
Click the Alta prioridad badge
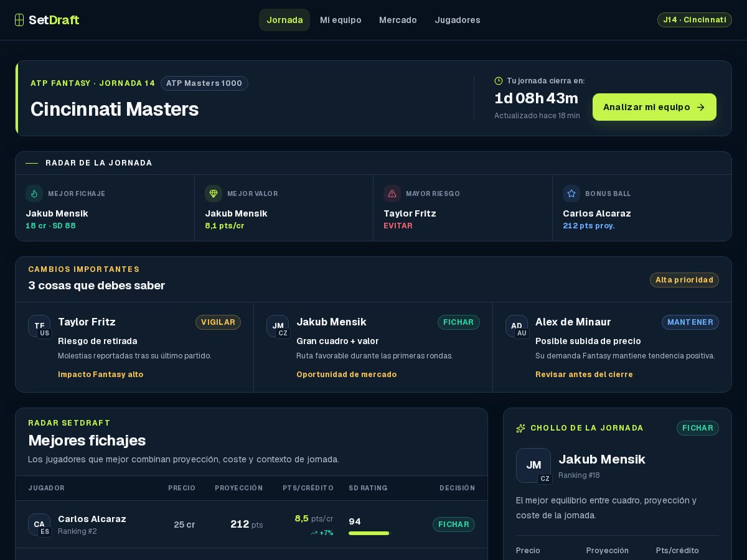(x=684, y=280)
